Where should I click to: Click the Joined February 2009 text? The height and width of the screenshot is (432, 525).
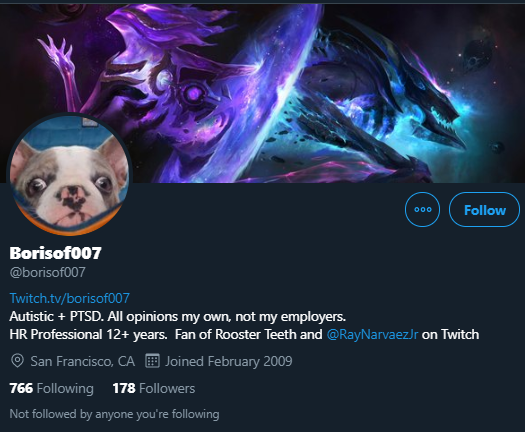229,361
